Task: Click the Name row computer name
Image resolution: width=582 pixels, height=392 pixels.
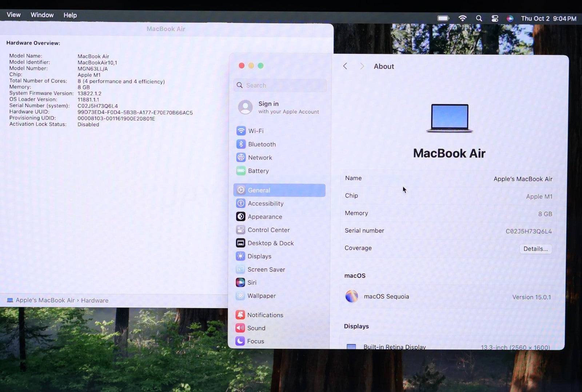Action: pos(522,179)
